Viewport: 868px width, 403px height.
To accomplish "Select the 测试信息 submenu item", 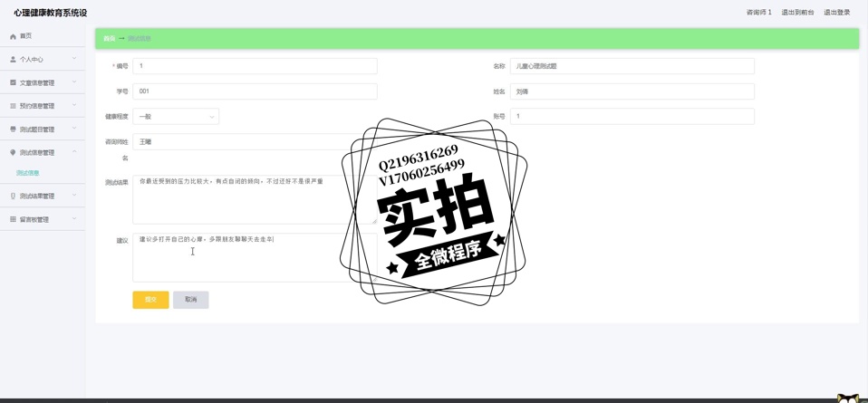I will click(28, 173).
